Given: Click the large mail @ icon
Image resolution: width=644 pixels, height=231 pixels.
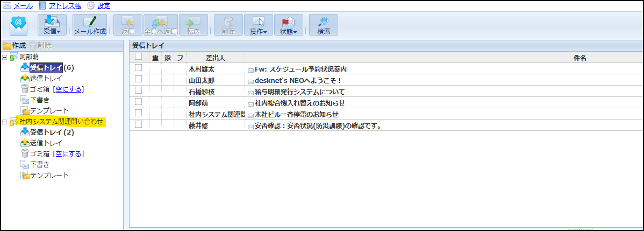Looking at the screenshot, I should pyautogui.click(x=19, y=25).
